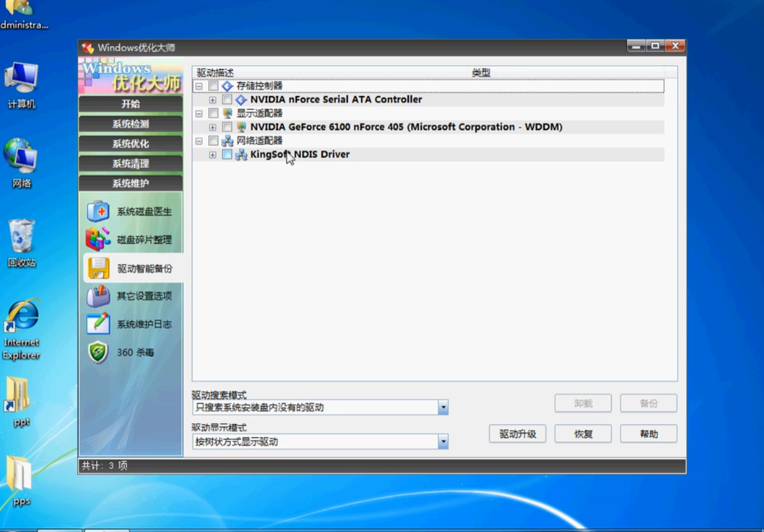Collapse the 显示适配器 tree node

tap(199, 114)
